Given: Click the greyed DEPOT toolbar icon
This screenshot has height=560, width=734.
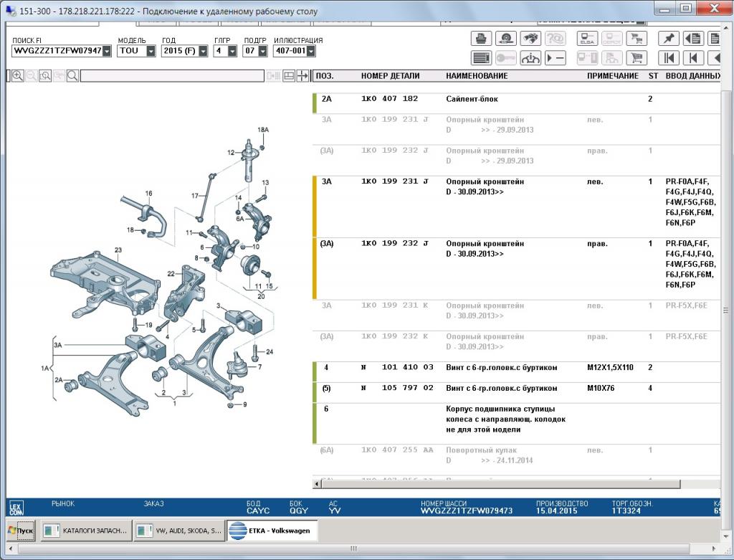Looking at the screenshot, I should click(612, 39).
